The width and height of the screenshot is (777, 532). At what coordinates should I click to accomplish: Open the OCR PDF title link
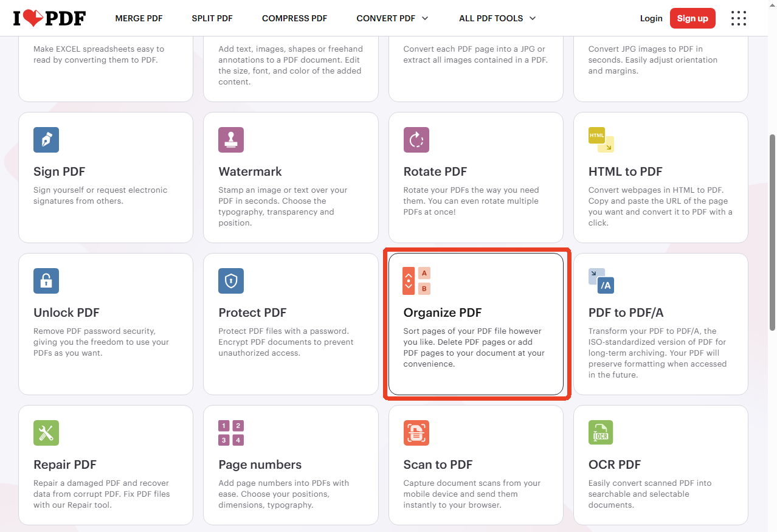[x=615, y=465]
